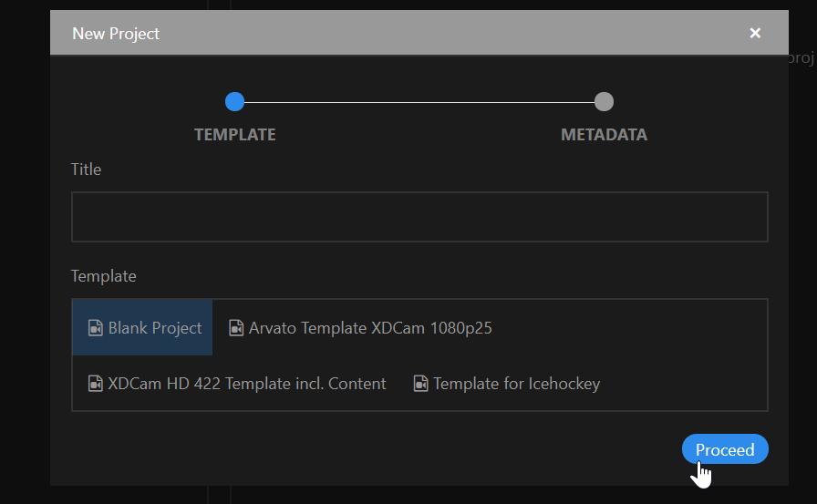Click the progress line between steps
Image resolution: width=817 pixels, height=504 pixels.
(x=419, y=102)
